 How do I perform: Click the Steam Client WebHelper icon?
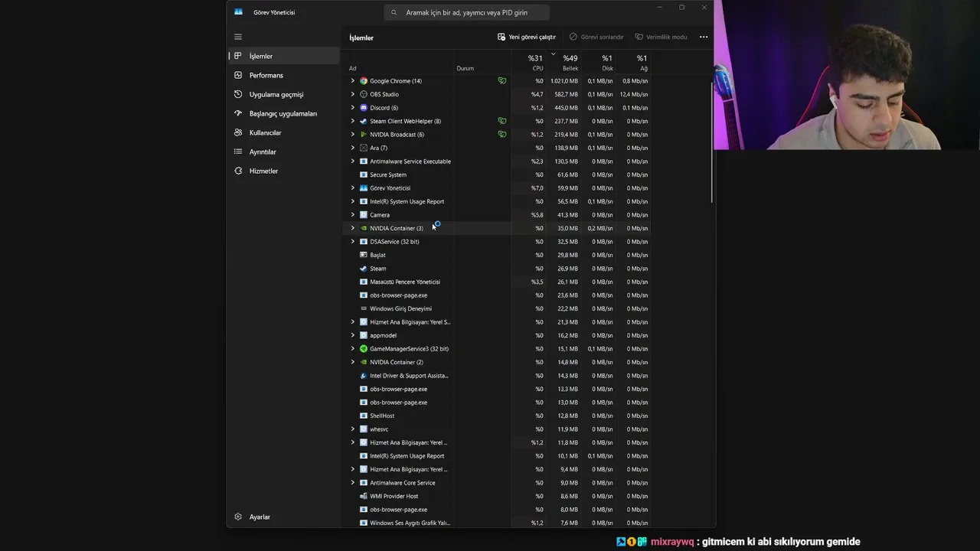pyautogui.click(x=364, y=121)
